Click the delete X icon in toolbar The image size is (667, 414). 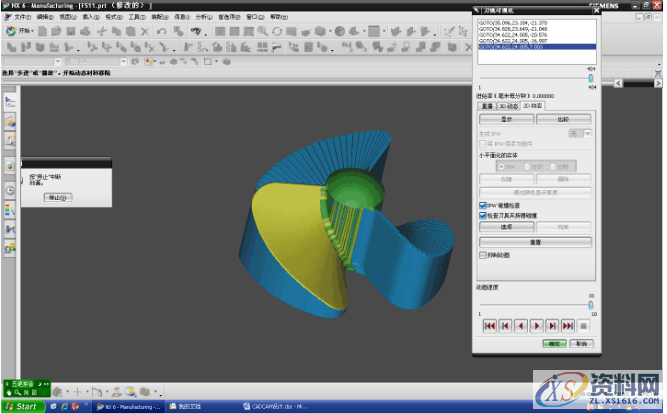point(146,32)
